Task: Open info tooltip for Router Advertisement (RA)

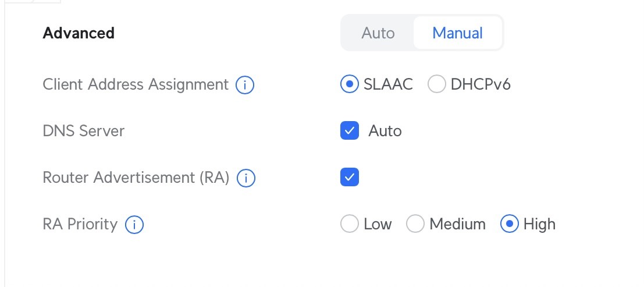Action: [x=245, y=178]
